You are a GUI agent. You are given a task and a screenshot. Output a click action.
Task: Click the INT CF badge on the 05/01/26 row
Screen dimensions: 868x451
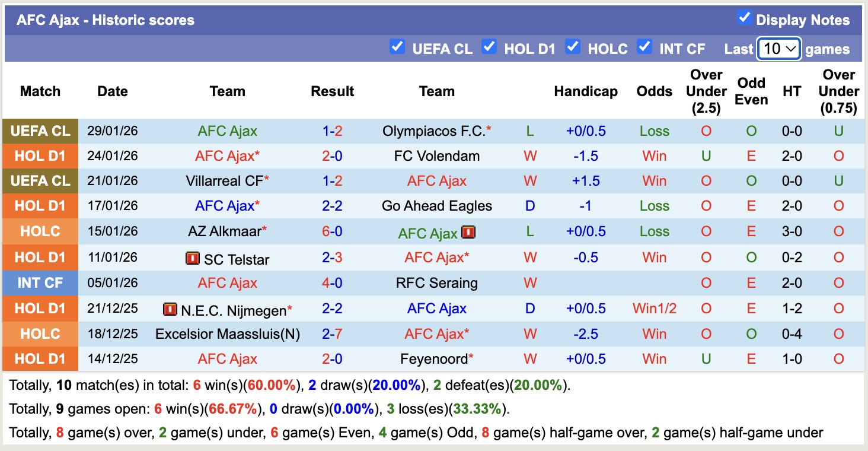tap(40, 283)
